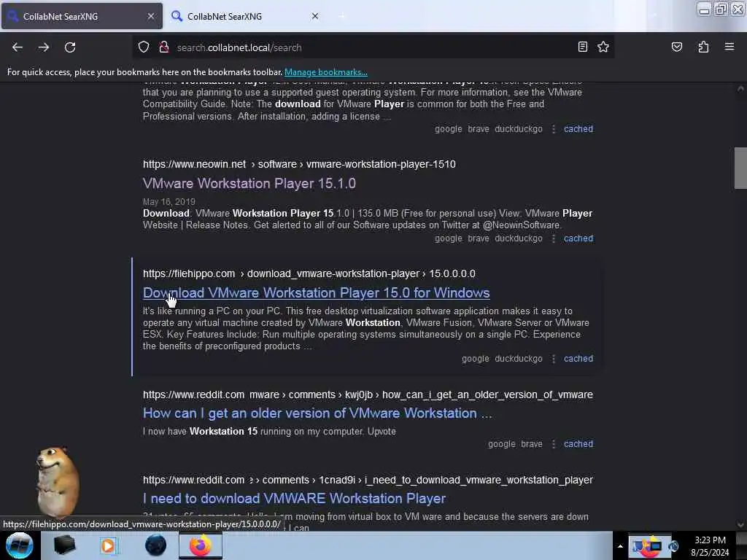The image size is (747, 560).
Task: Show hidden system tray icons
Action: pyautogui.click(x=620, y=546)
